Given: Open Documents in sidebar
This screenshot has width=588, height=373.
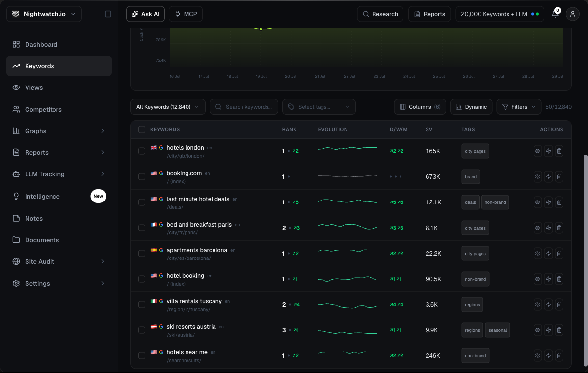Looking at the screenshot, I should tap(59, 240).
